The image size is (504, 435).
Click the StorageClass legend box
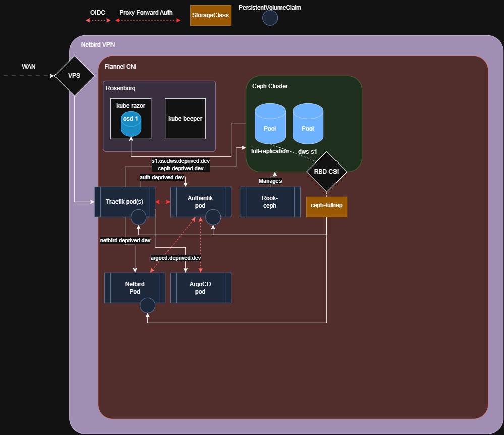(210, 15)
